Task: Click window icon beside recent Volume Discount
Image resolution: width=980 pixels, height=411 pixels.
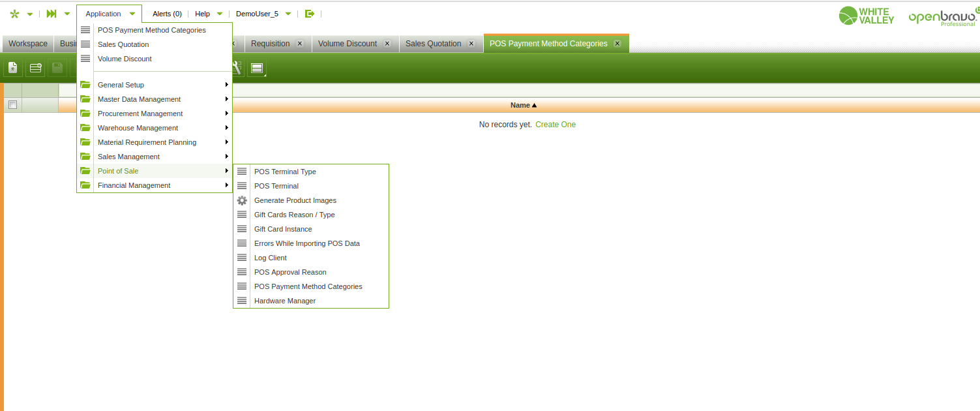Action: pos(85,59)
